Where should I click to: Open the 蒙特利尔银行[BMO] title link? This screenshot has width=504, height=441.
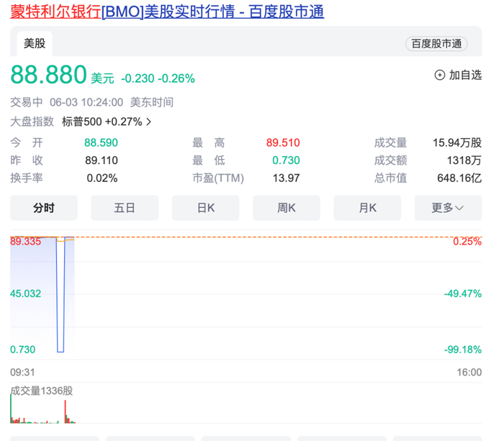(x=167, y=12)
